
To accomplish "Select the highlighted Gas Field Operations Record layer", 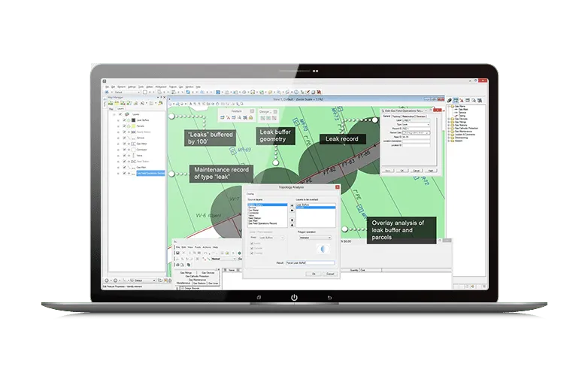I will coord(150,173).
